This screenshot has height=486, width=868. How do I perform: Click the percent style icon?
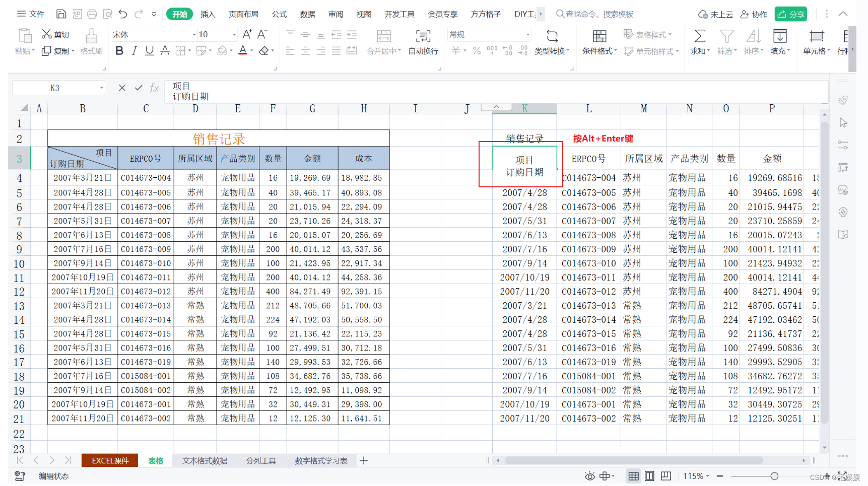coord(477,50)
